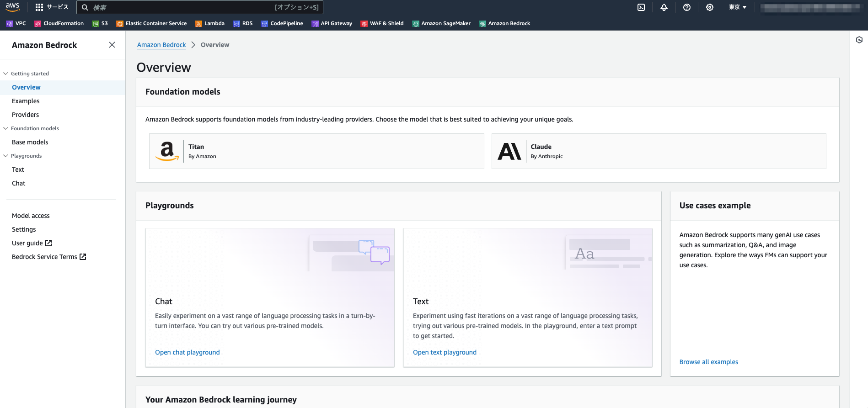Open Chat playground from sidebar

tap(18, 183)
